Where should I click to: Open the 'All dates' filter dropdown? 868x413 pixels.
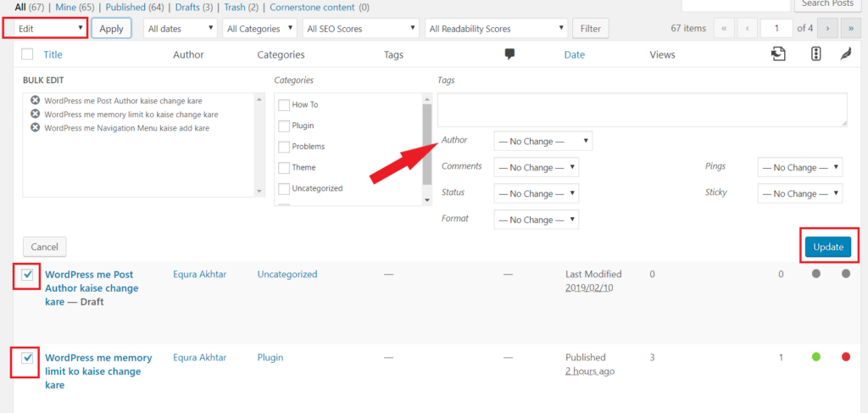pos(181,29)
